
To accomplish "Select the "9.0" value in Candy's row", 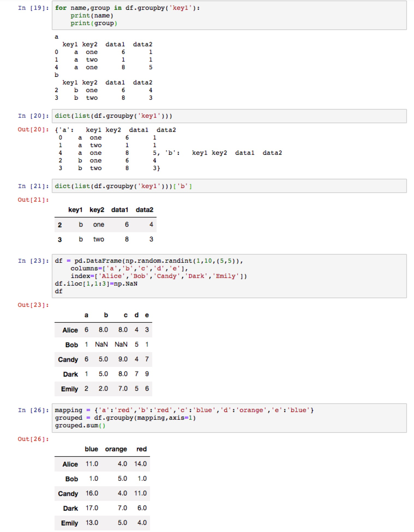I will coord(123,359).
